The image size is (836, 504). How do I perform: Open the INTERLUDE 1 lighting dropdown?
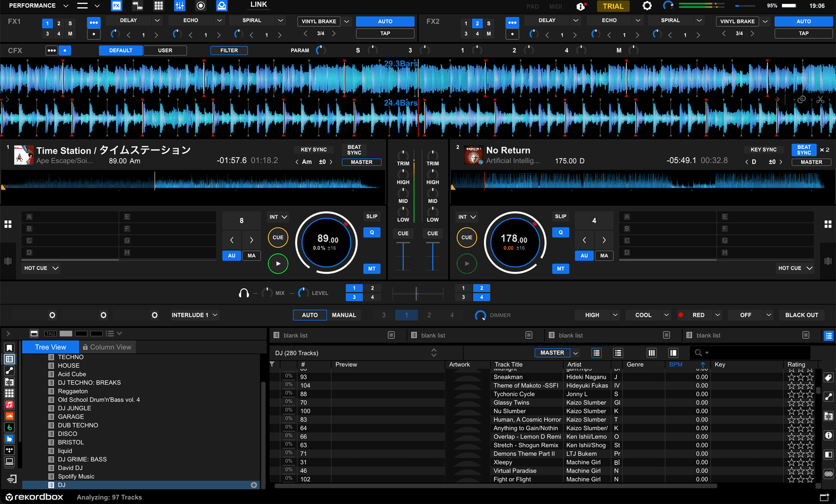194,315
